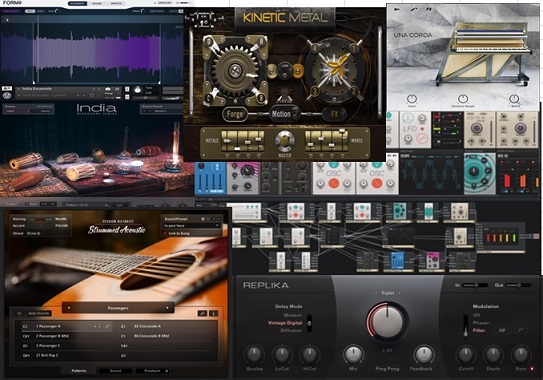The image size is (543, 380).
Task: Set Replika modulation to Filter
Action: point(479,330)
